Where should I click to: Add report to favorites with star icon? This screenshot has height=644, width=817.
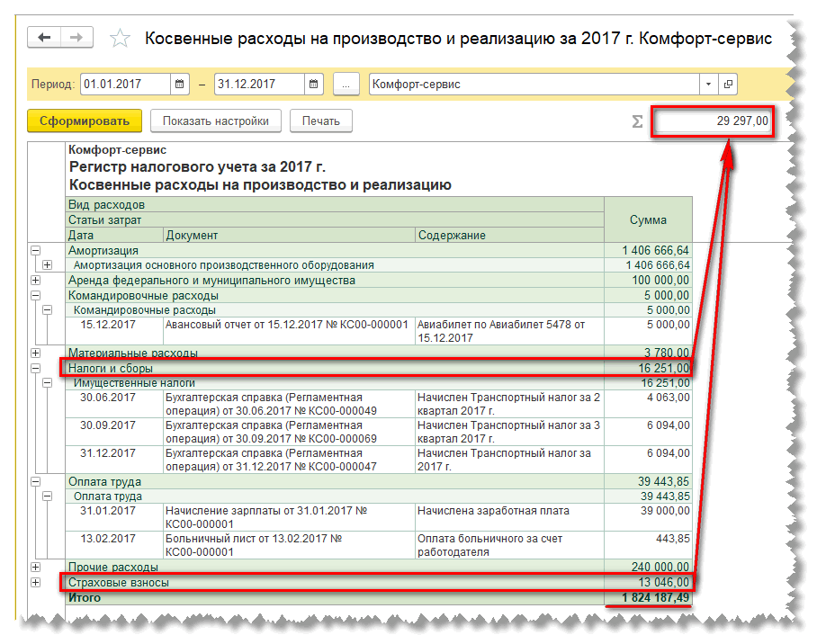120,39
